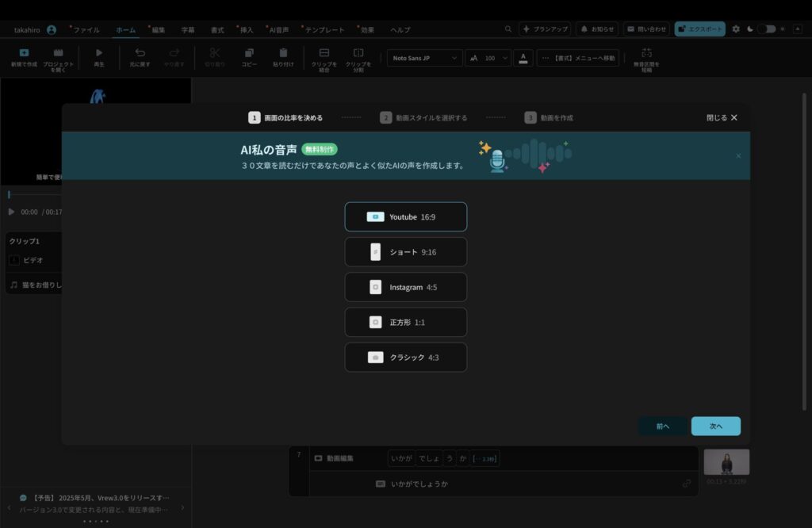Toggle the dark mode switch
The width and height of the screenshot is (812, 528).
pos(767,29)
